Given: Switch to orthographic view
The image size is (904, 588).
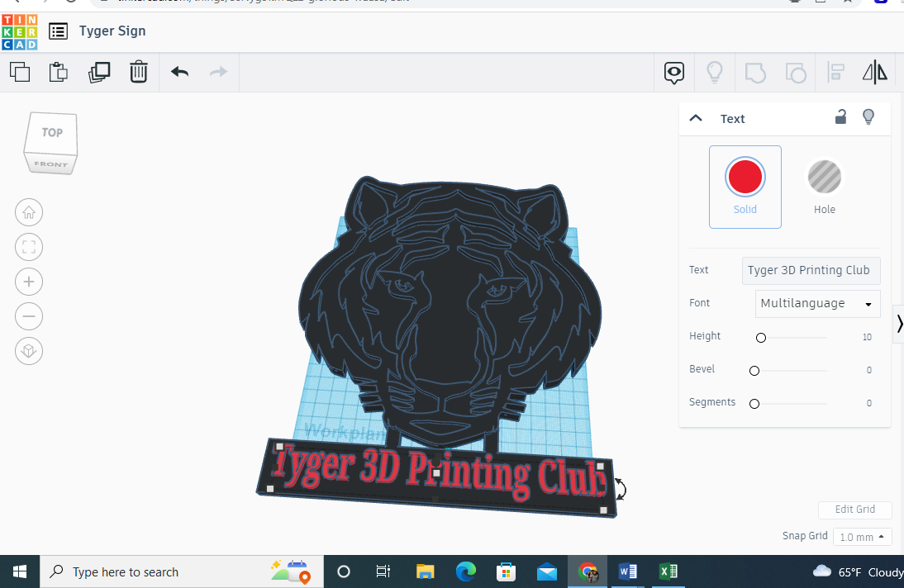Looking at the screenshot, I should (29, 351).
